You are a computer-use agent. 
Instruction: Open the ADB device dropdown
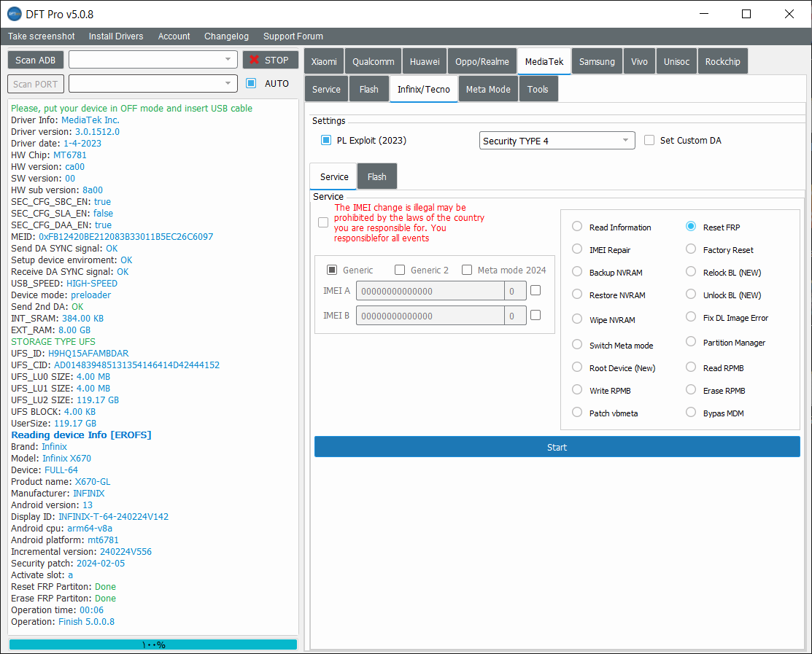pos(153,60)
